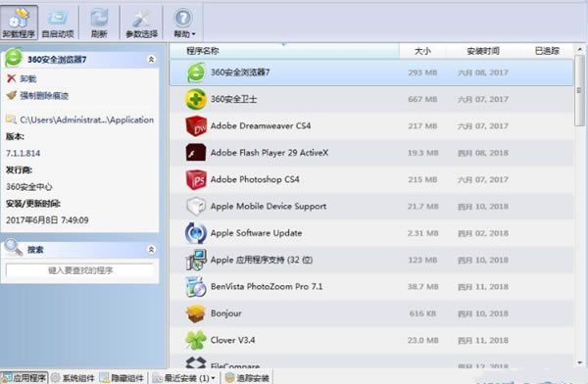Select the BenVista PhotoZoom Pro 7.1 icon

coord(196,286)
